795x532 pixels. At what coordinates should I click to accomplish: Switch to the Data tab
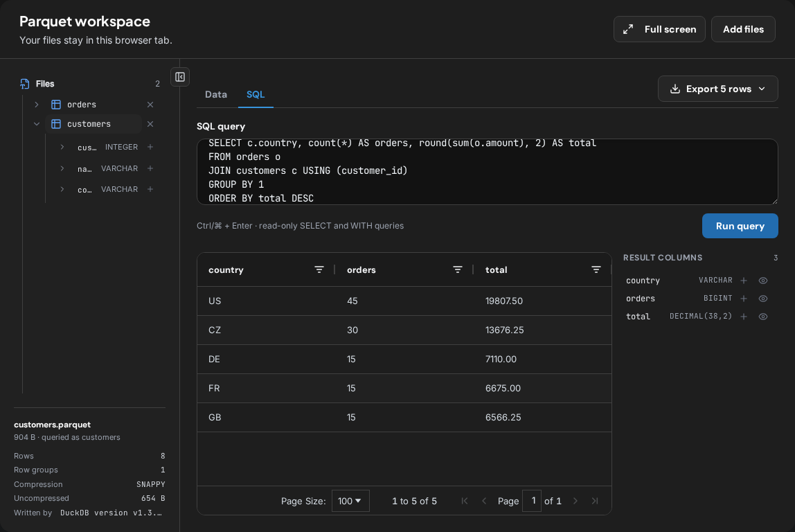[216, 94]
